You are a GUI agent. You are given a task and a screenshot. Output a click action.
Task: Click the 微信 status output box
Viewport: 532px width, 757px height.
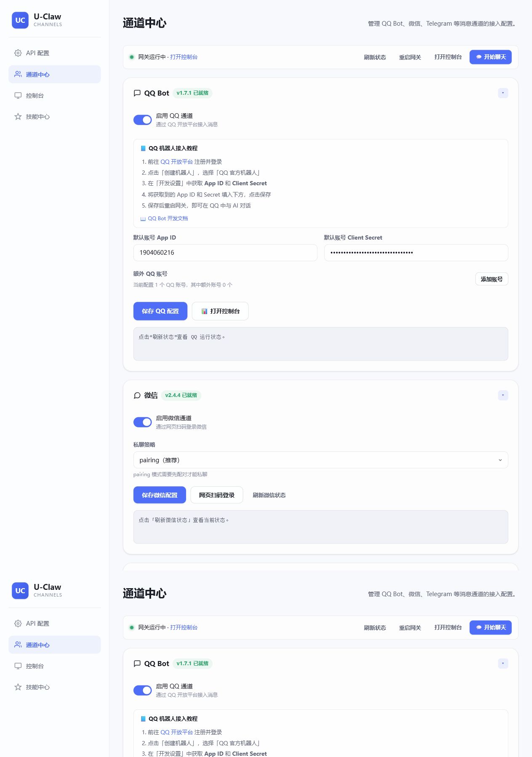coord(321,527)
